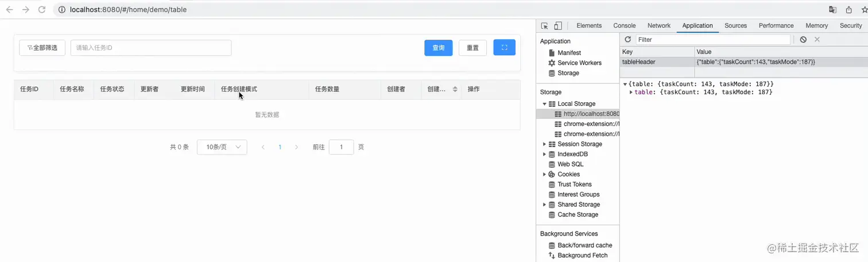The width and height of the screenshot is (868, 262).
Task: Click the browser address bar URL
Action: click(128, 10)
